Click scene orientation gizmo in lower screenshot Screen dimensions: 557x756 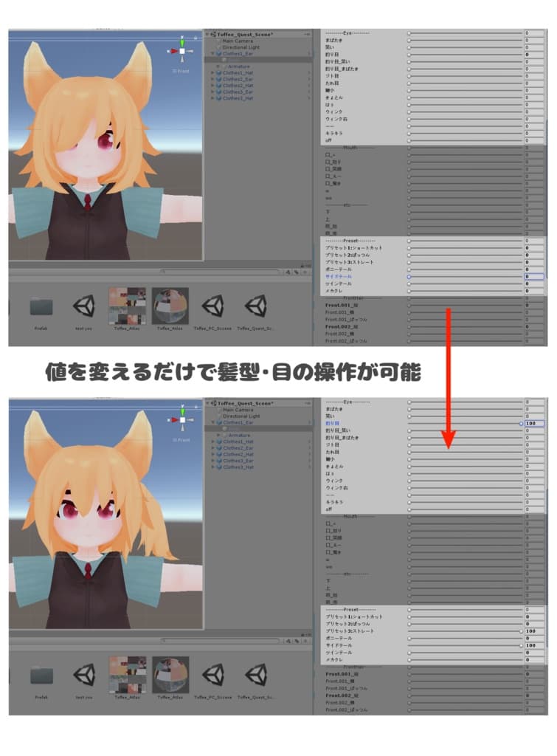click(x=182, y=419)
